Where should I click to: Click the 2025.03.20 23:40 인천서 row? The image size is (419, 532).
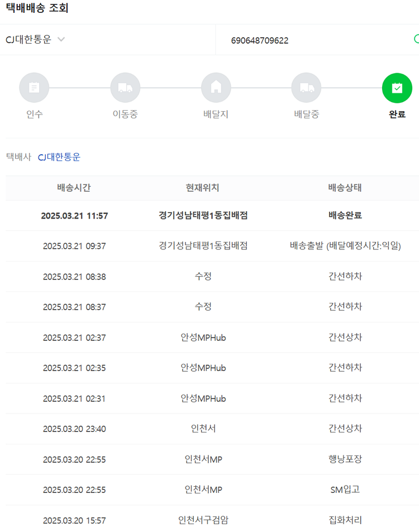(x=203, y=429)
